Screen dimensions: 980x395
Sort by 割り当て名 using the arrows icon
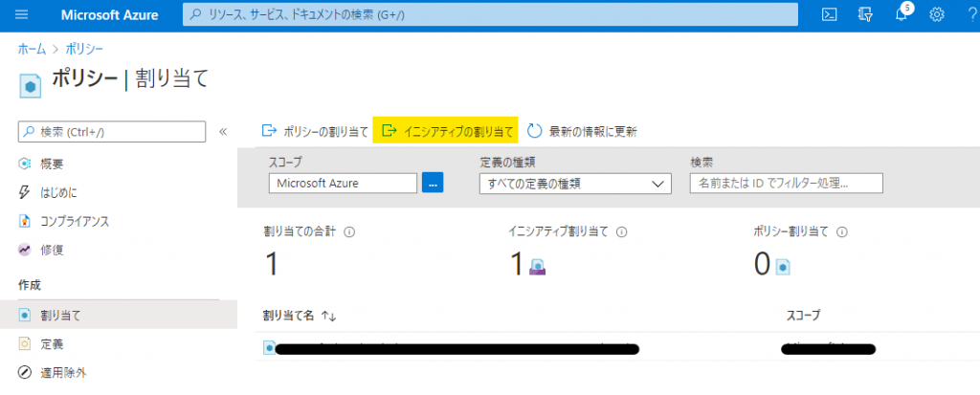329,317
